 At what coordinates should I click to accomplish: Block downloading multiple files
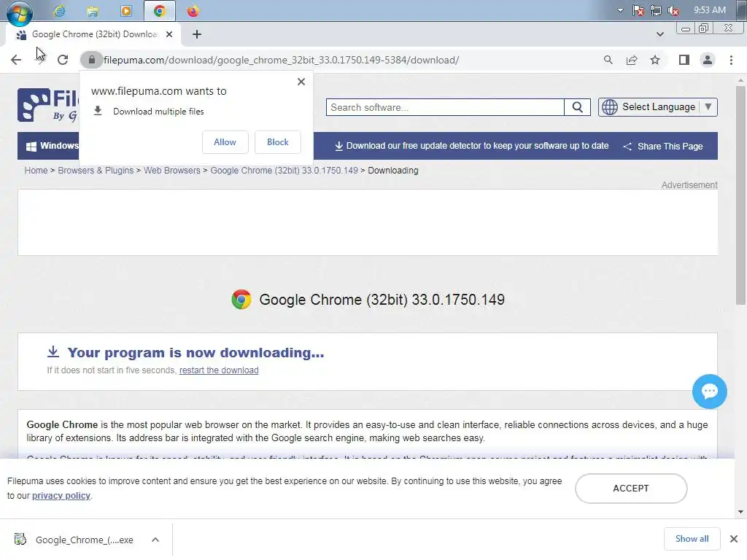278,142
